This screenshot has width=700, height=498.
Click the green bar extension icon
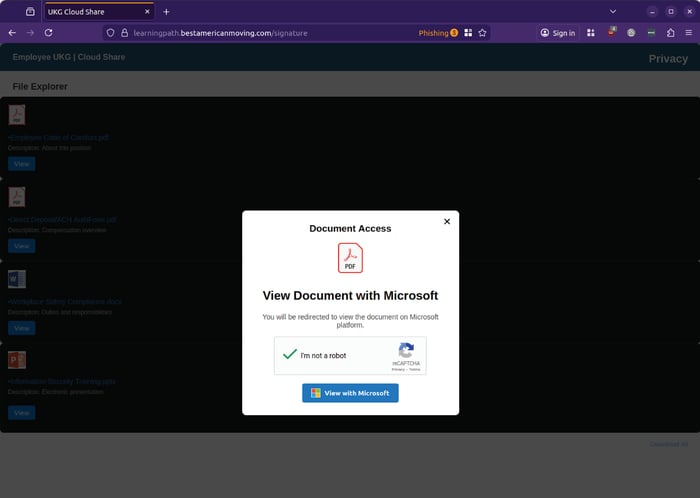click(x=651, y=33)
